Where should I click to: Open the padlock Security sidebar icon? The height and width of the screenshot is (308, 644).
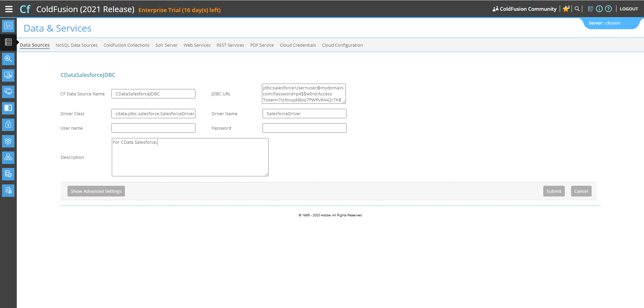[8, 125]
